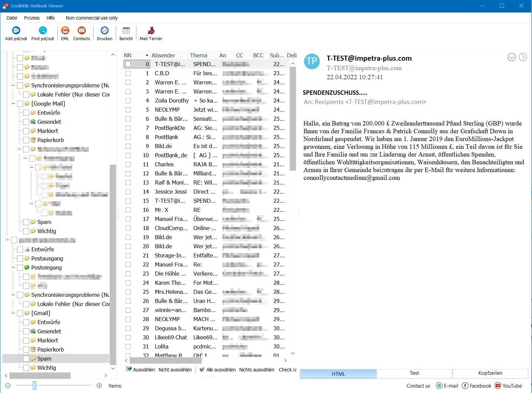Collapse the [Google Mail] folder tree
532x393 pixels.
pos(14,104)
